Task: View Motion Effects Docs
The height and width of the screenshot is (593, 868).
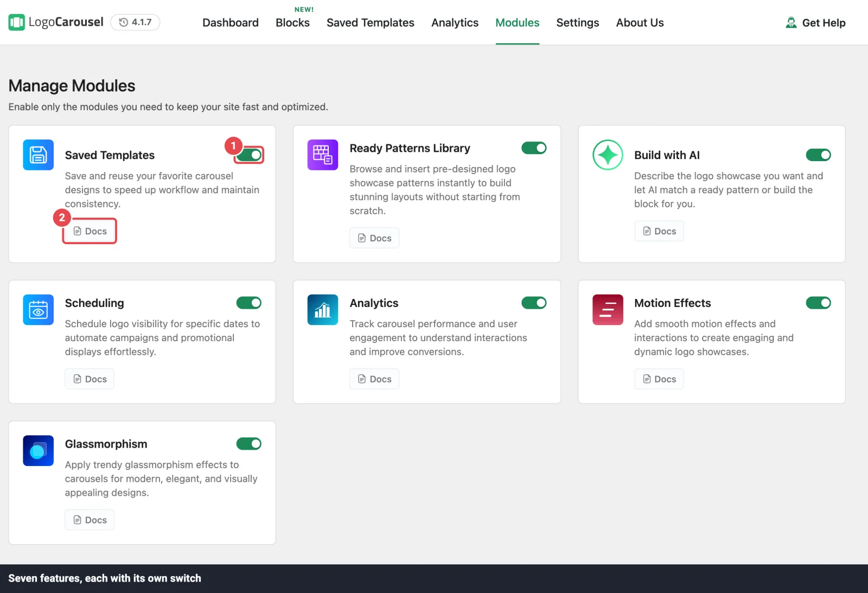Action: [x=659, y=379]
